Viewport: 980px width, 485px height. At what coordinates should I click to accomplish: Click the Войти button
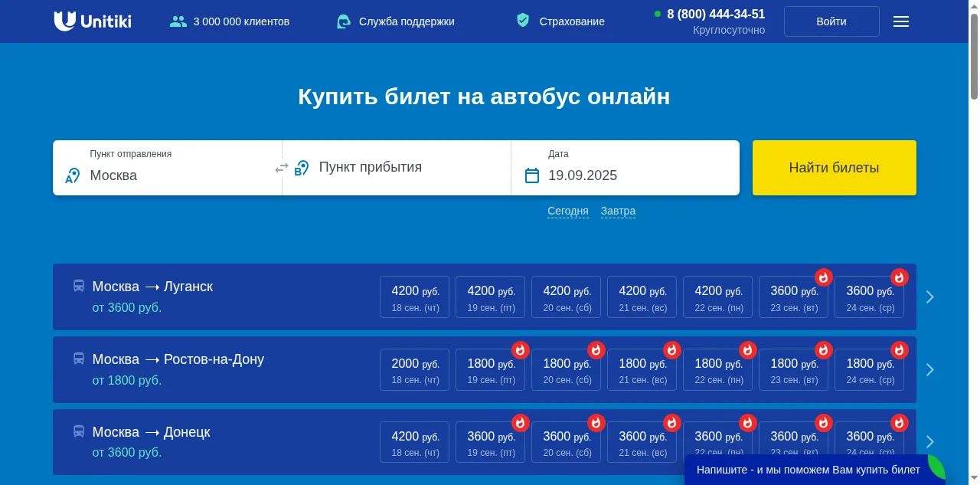pos(831,21)
